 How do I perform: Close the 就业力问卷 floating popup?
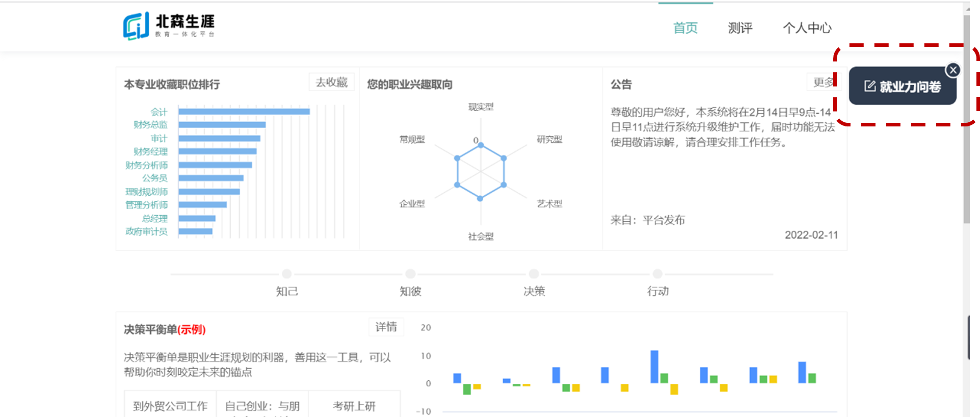[x=952, y=70]
